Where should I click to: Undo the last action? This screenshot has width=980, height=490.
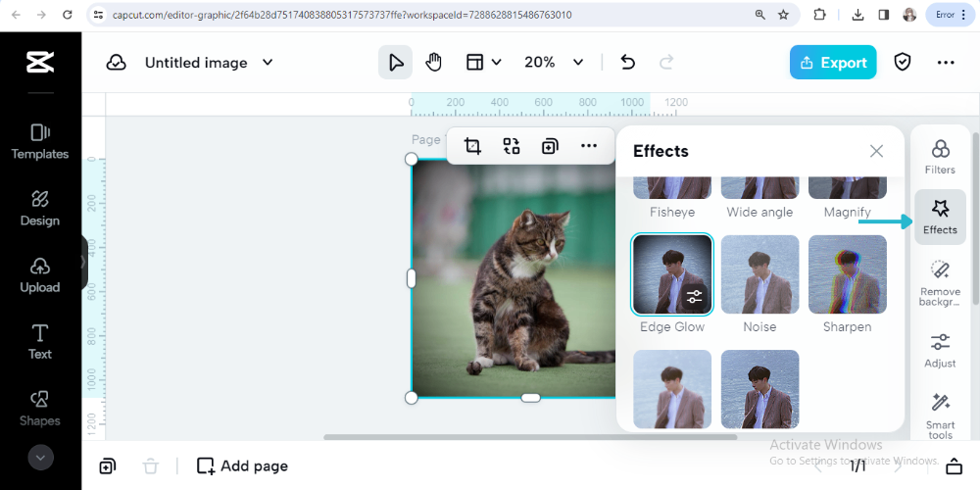[x=627, y=62]
